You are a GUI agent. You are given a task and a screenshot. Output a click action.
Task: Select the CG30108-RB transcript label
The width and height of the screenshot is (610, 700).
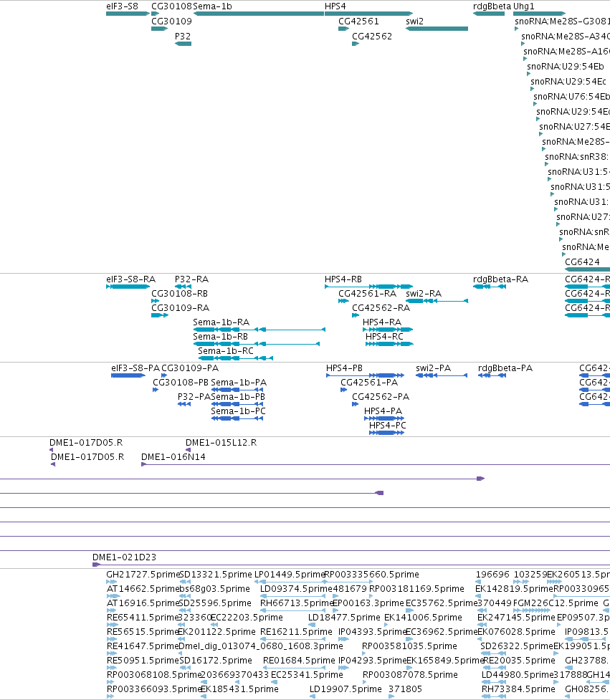179,294
